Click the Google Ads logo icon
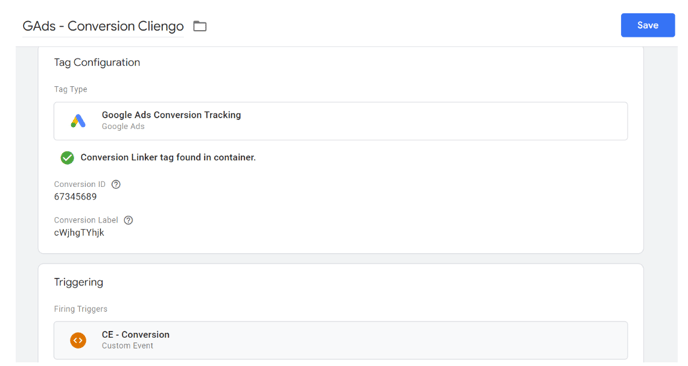Image resolution: width=688 pixels, height=366 pixels. (x=78, y=121)
